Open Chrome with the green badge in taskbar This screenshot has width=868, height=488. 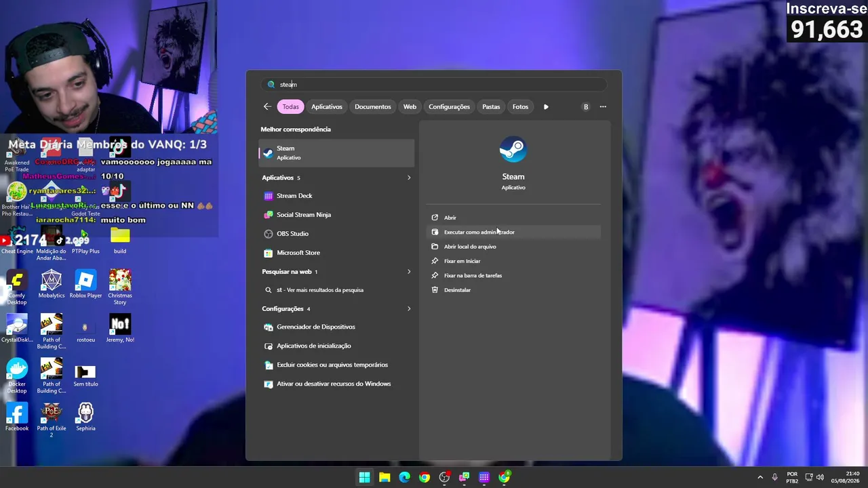(504, 477)
